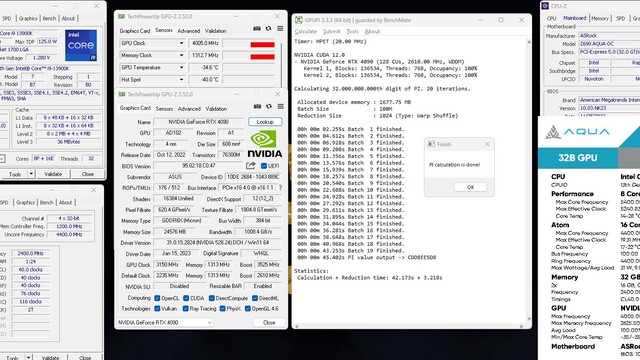Toggle the UEFI checkbox

point(264,166)
